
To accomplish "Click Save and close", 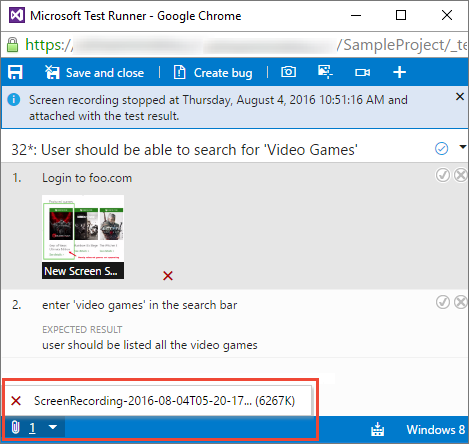I will [x=94, y=73].
